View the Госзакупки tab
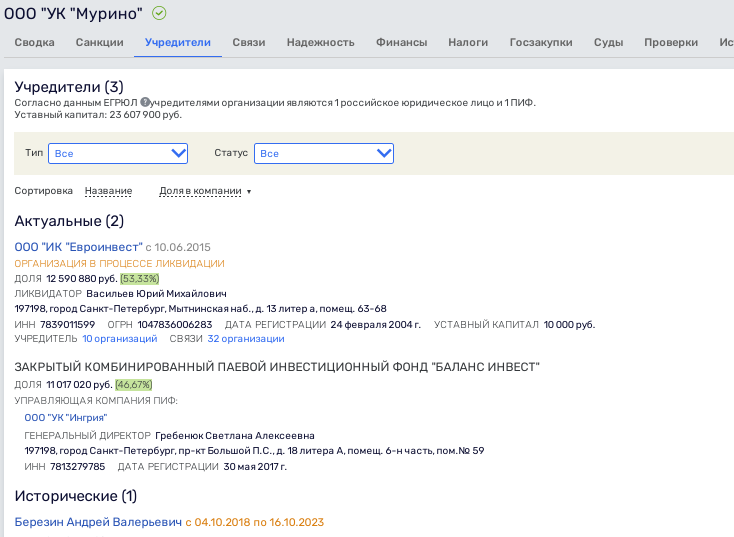Viewport: 734px width, 537px height. [541, 42]
